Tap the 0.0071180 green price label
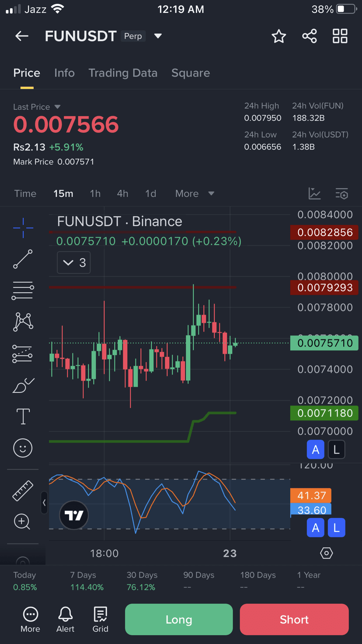The image size is (362, 644). point(324,413)
